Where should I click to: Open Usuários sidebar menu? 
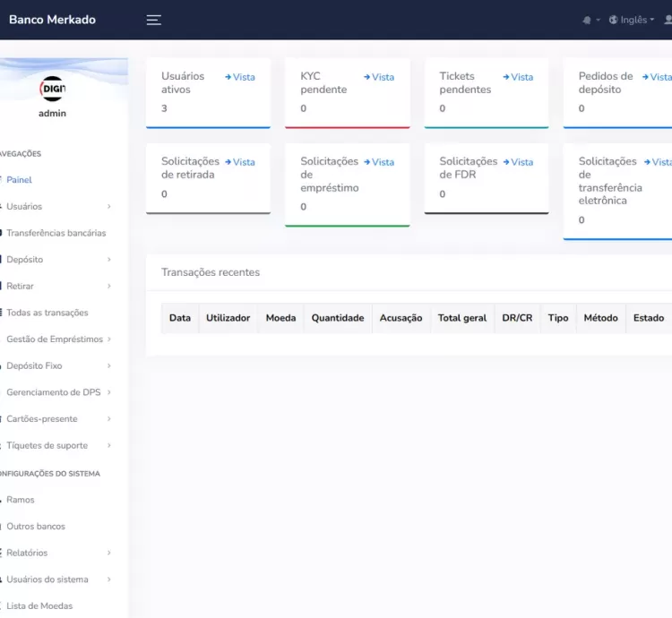[x=24, y=206]
